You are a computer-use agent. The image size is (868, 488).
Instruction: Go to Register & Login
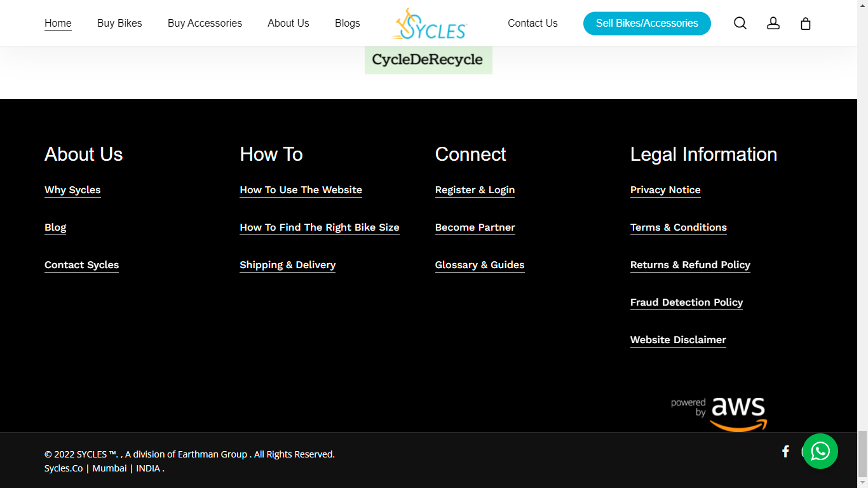[x=475, y=190]
